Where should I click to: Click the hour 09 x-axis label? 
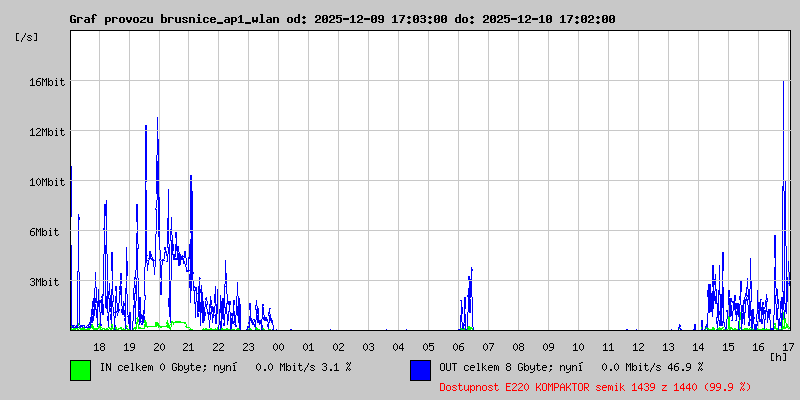(548, 347)
